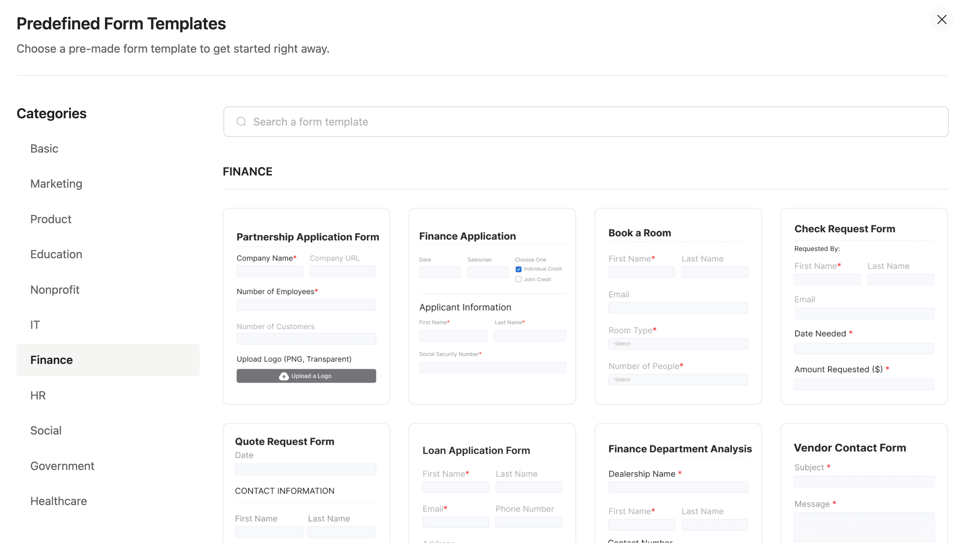Click the Upload a Logo button
This screenshot has height=560, width=966.
click(x=306, y=376)
